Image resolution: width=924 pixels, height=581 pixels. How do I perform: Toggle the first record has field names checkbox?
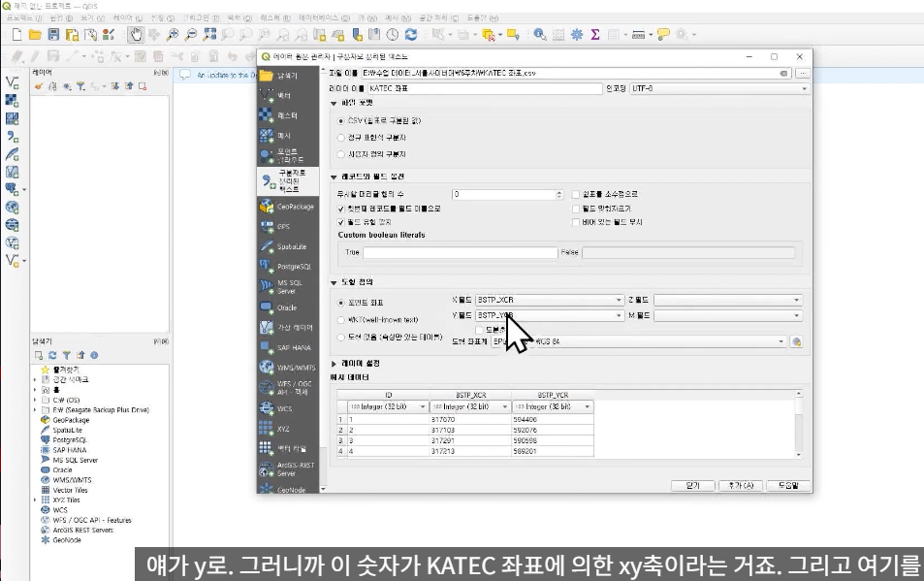click(x=340, y=209)
